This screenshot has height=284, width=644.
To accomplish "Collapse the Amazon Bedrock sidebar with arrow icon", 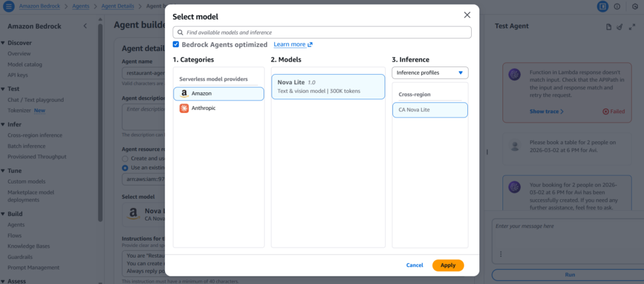I will point(86,26).
